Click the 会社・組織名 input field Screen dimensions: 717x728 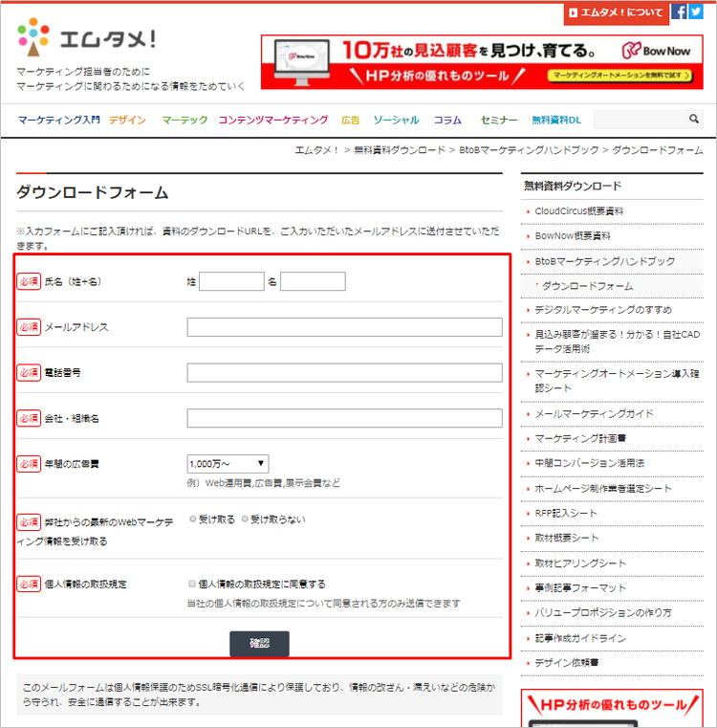[x=344, y=418]
